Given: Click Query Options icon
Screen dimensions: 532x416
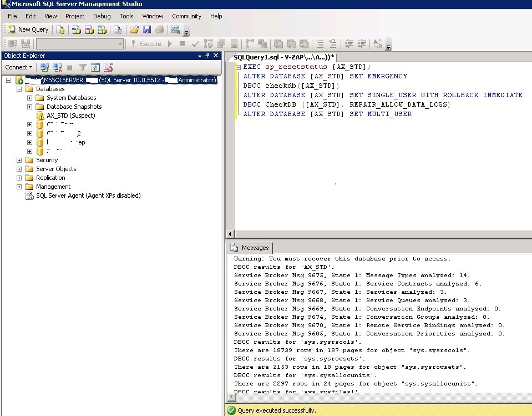Looking at the screenshot, I should 221,44.
